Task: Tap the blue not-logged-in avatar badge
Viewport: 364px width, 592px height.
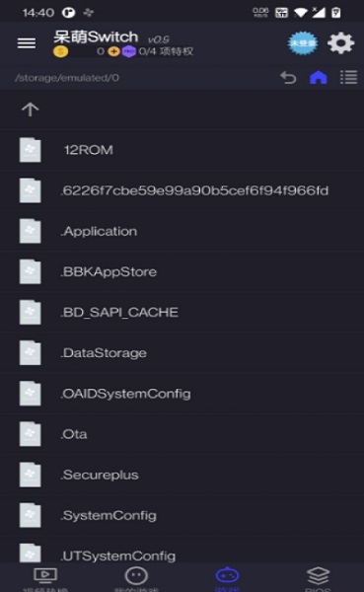Action: (303, 43)
